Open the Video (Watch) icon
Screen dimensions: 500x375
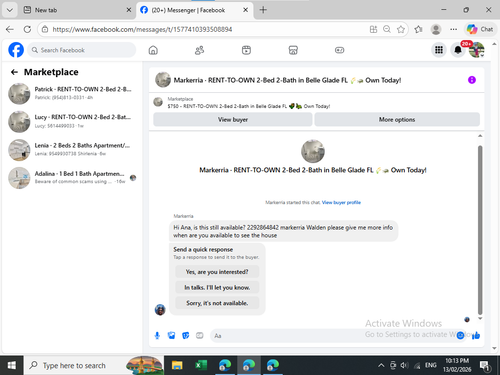click(246, 50)
